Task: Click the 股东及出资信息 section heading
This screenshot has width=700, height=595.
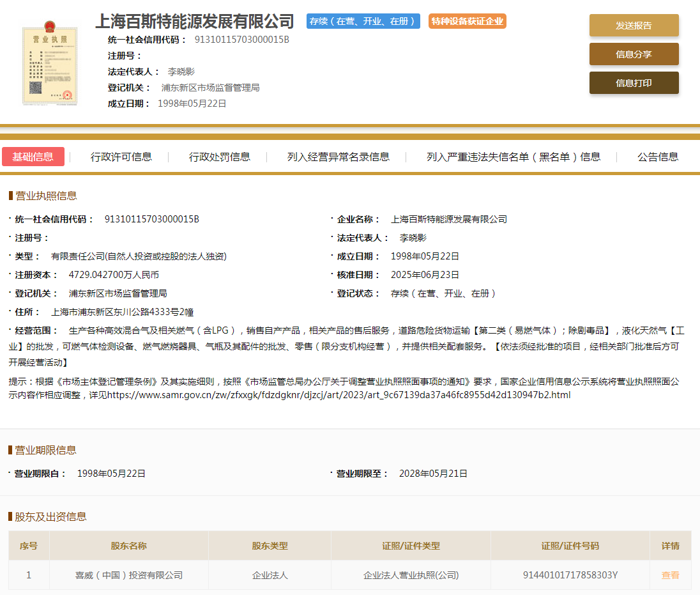Action: [x=50, y=517]
